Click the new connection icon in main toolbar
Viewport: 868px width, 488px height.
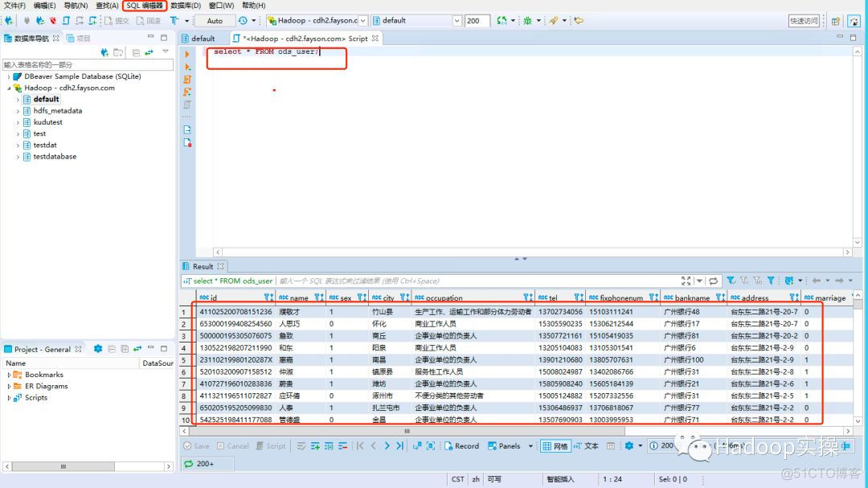(x=9, y=20)
